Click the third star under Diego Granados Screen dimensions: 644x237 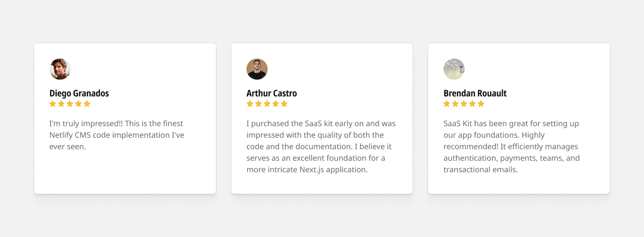tap(70, 104)
